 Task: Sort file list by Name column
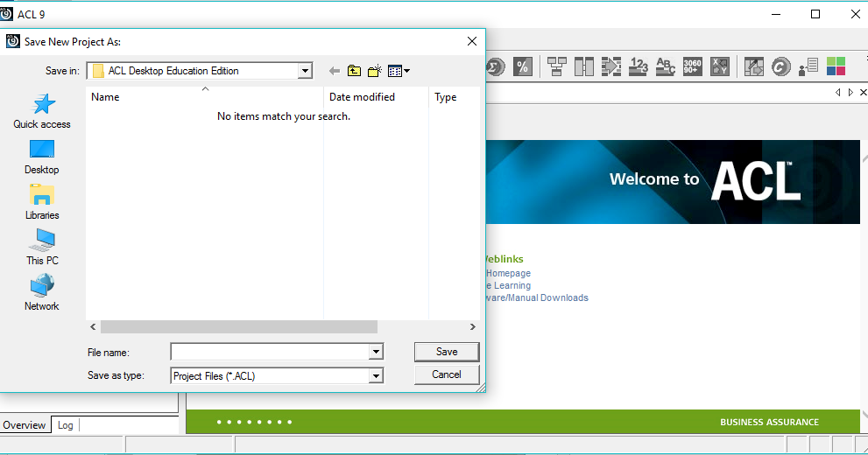(205, 97)
